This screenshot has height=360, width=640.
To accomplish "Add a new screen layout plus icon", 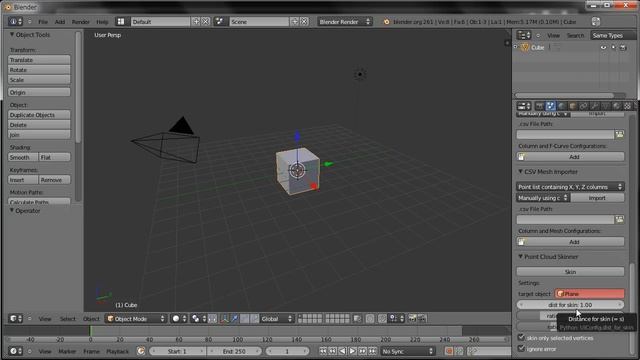I will [x=196, y=22].
